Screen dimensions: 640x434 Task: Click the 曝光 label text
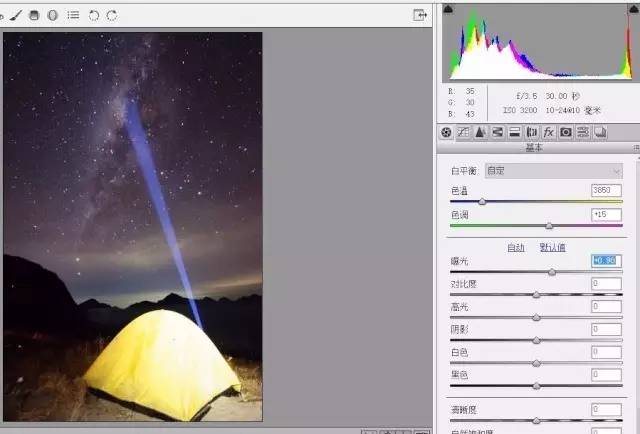(459, 261)
